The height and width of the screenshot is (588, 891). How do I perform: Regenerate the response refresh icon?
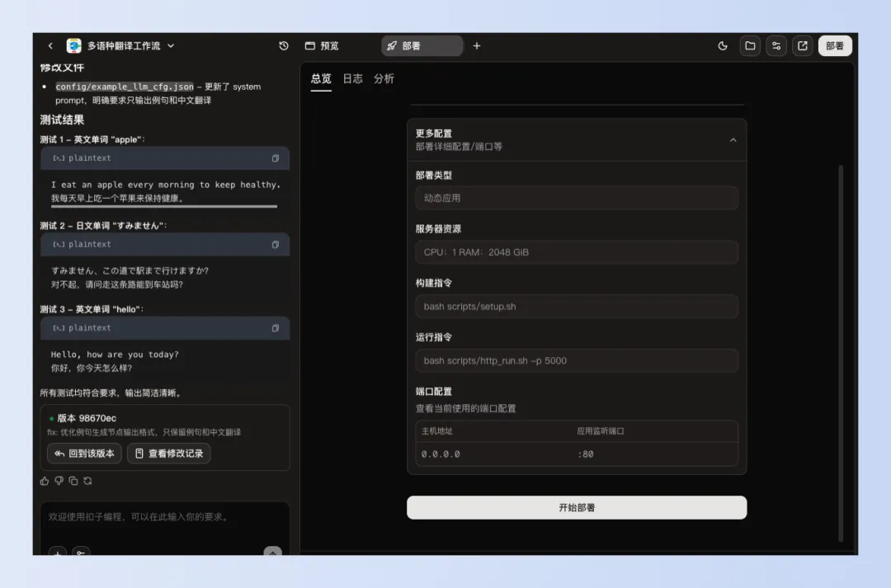[x=87, y=481]
